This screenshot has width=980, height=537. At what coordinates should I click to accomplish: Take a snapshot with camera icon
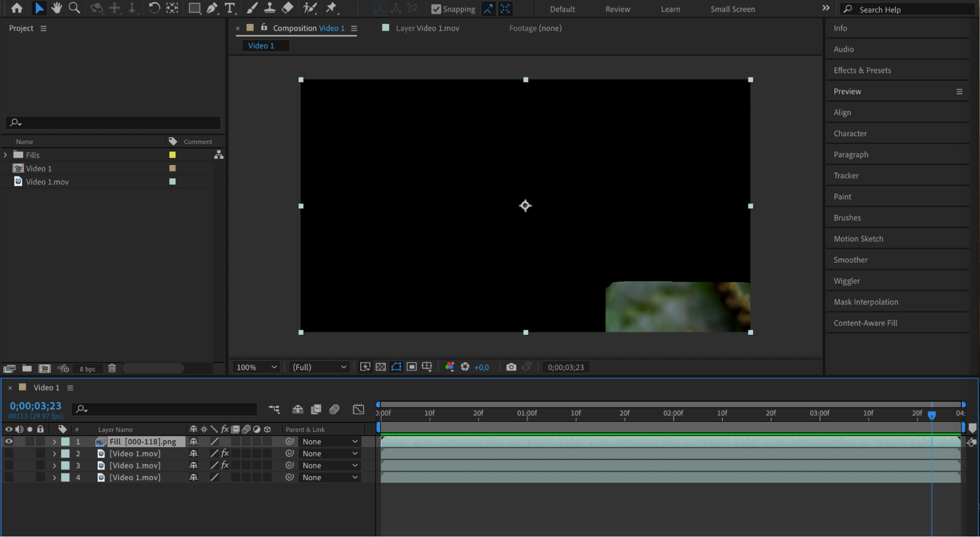[511, 367]
